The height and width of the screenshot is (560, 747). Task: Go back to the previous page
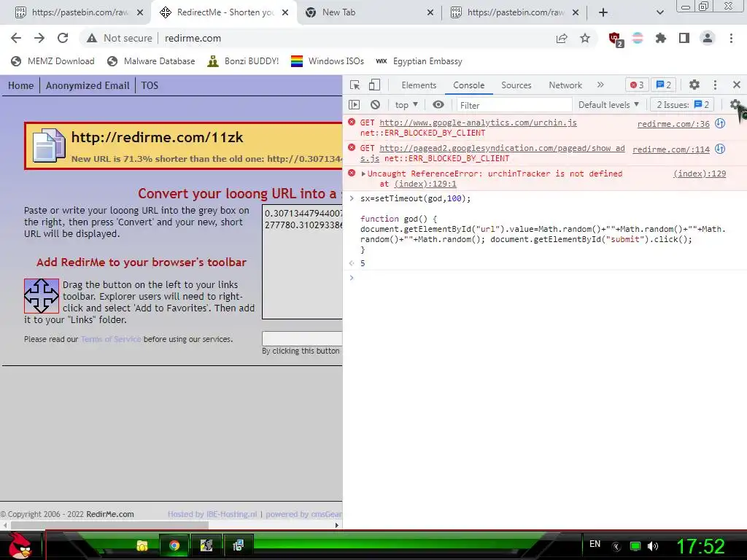[16, 38]
